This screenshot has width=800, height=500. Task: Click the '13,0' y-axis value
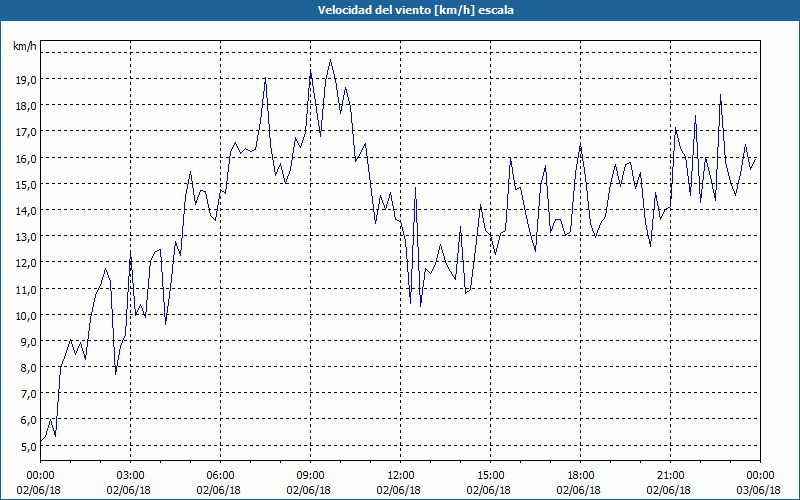(x=26, y=237)
